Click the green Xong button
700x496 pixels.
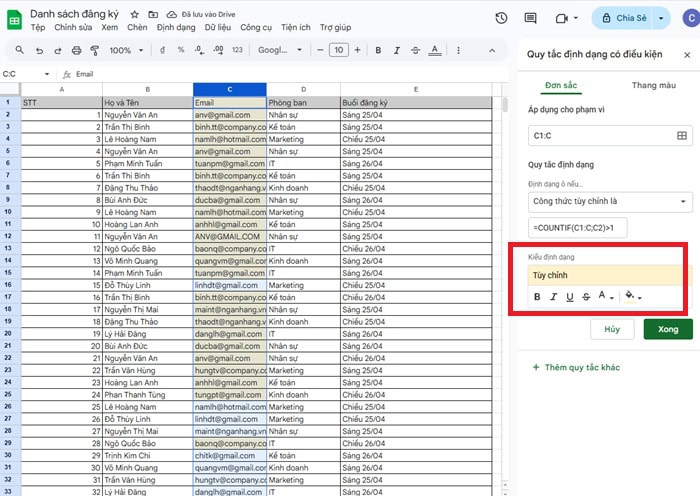668,329
